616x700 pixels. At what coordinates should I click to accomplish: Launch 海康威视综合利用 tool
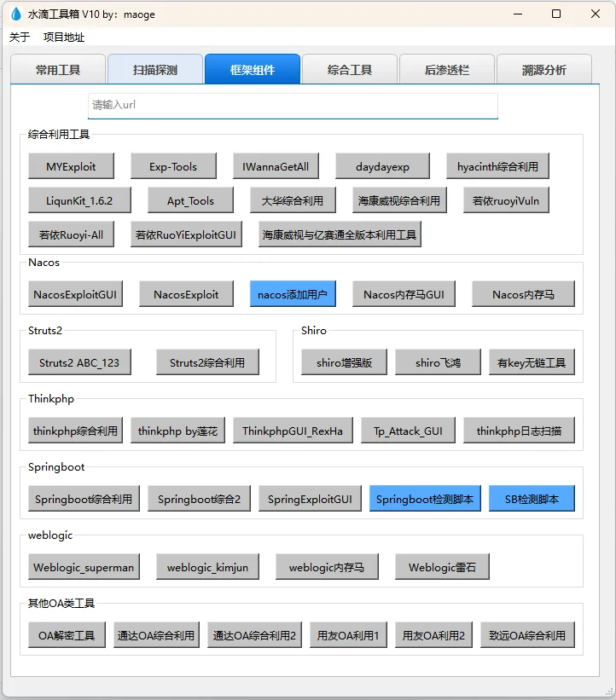click(x=399, y=200)
